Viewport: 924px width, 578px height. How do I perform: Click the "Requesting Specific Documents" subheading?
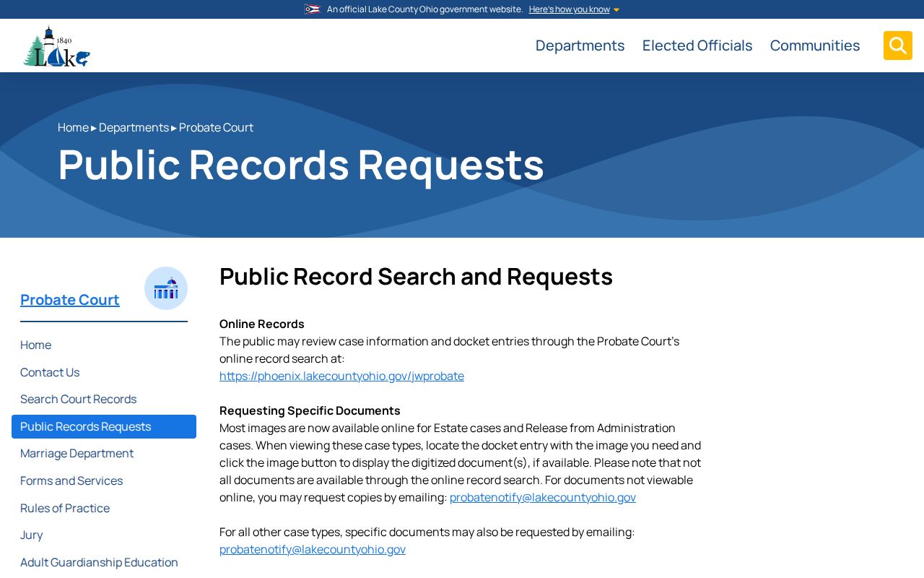pyautogui.click(x=310, y=410)
